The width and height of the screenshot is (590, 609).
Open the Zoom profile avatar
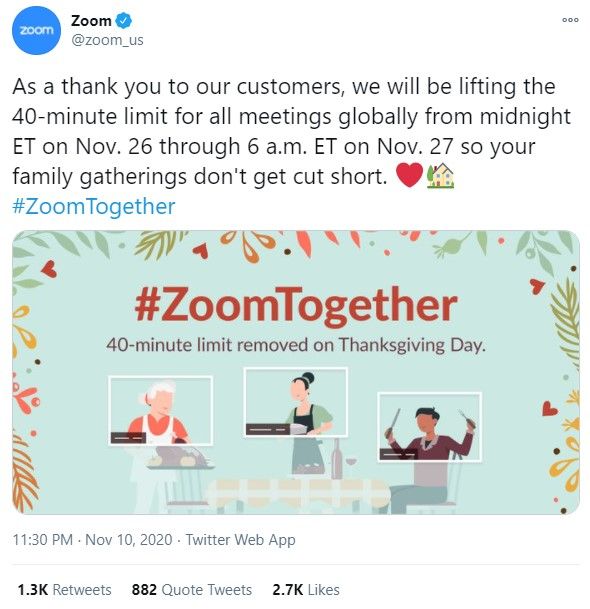[36, 30]
